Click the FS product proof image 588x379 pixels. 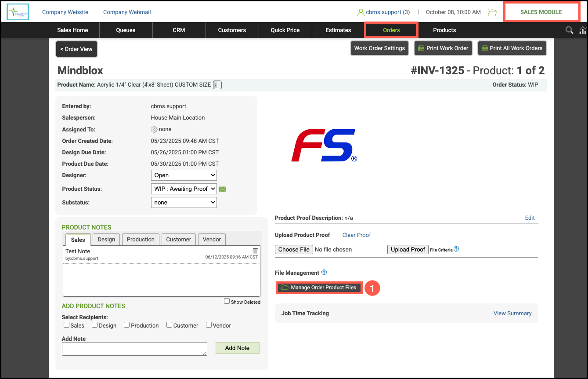click(324, 145)
